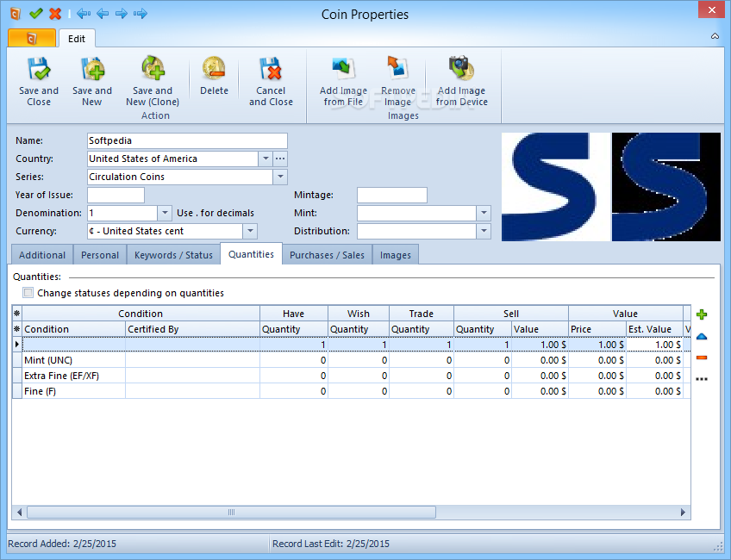Image resolution: width=731 pixels, height=560 pixels.
Task: Click first coin image thumbnail
Action: pos(556,187)
